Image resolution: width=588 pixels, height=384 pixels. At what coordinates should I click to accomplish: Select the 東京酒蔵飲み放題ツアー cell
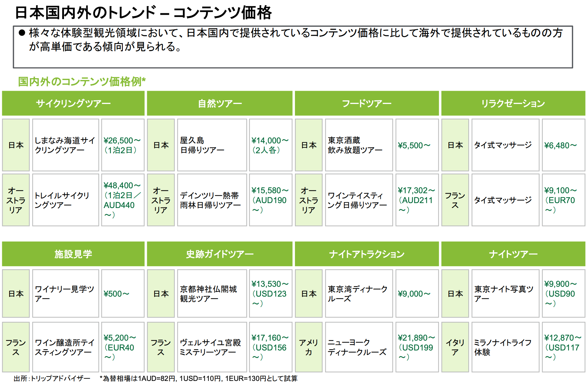(359, 145)
